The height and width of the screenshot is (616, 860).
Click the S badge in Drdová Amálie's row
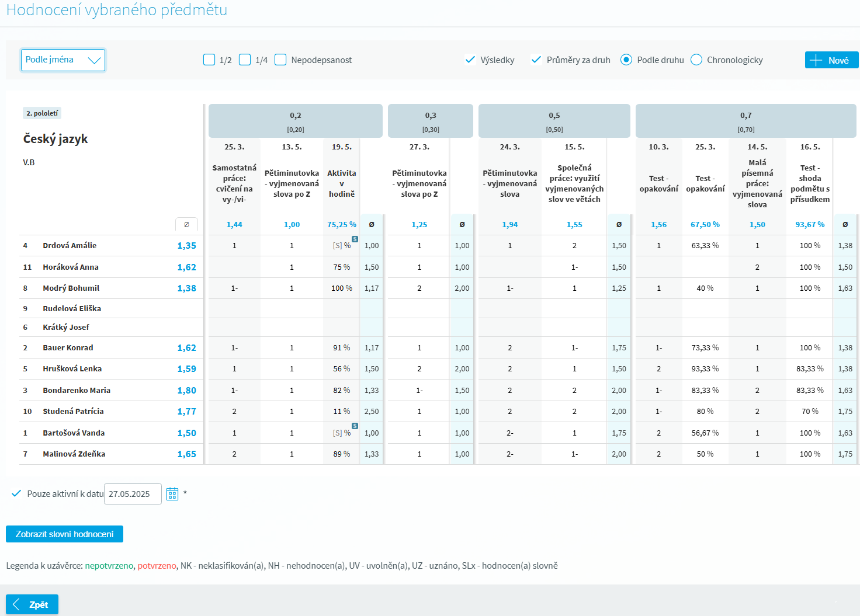(355, 239)
